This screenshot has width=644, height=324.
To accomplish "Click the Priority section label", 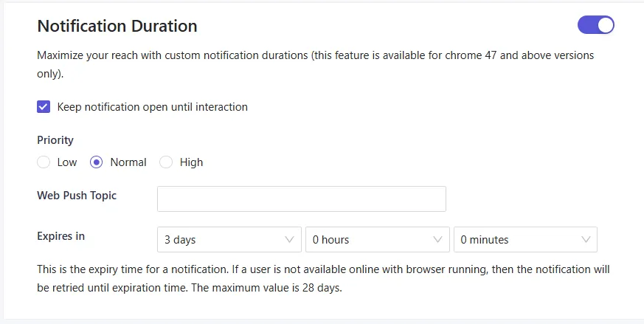I will tap(55, 140).
